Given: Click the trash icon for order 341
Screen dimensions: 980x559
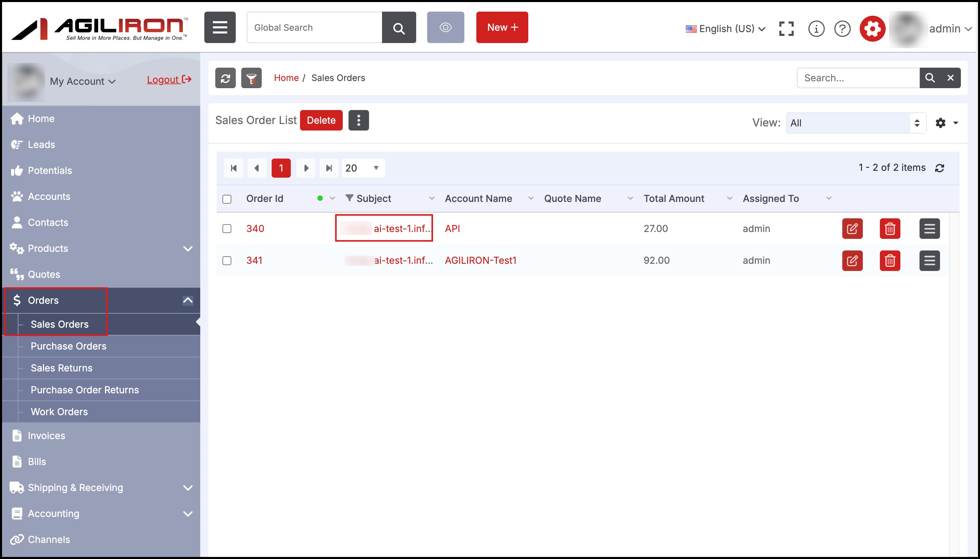Looking at the screenshot, I should pyautogui.click(x=890, y=261).
